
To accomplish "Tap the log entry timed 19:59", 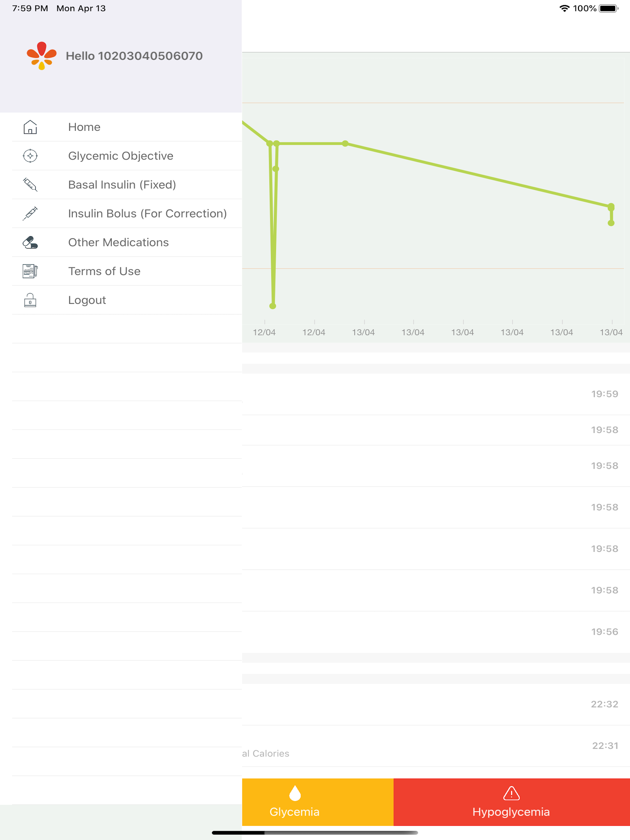I will (x=436, y=394).
